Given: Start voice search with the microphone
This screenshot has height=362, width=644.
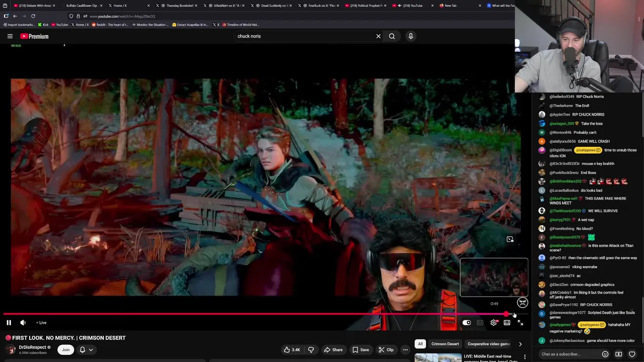Looking at the screenshot, I should (411, 36).
